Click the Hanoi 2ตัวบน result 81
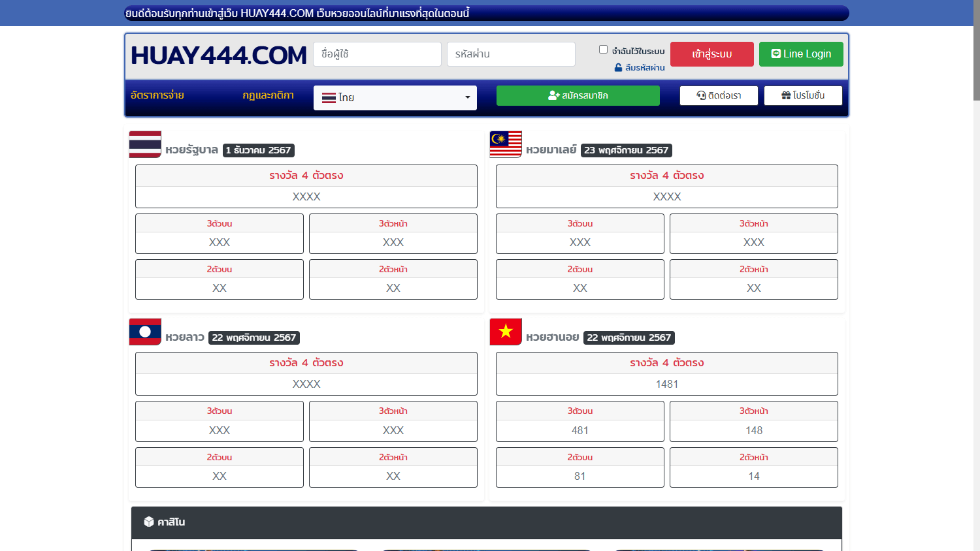 tap(580, 477)
